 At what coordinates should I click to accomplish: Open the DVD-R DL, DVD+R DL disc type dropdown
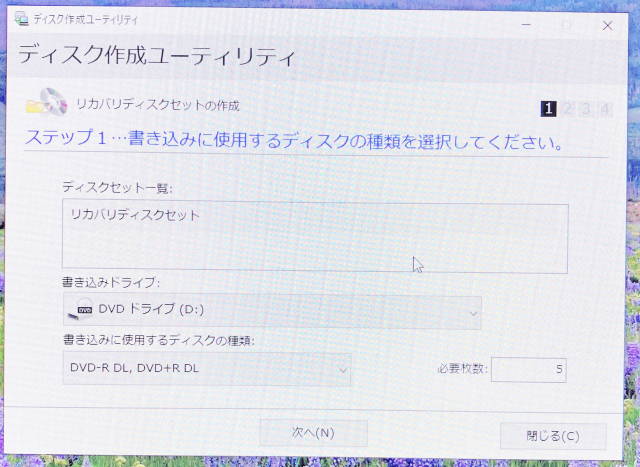point(206,368)
